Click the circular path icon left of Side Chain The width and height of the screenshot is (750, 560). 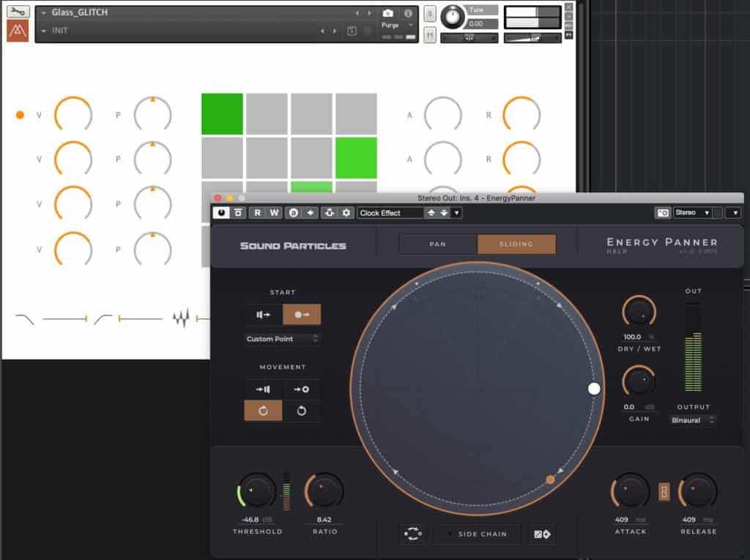click(413, 534)
